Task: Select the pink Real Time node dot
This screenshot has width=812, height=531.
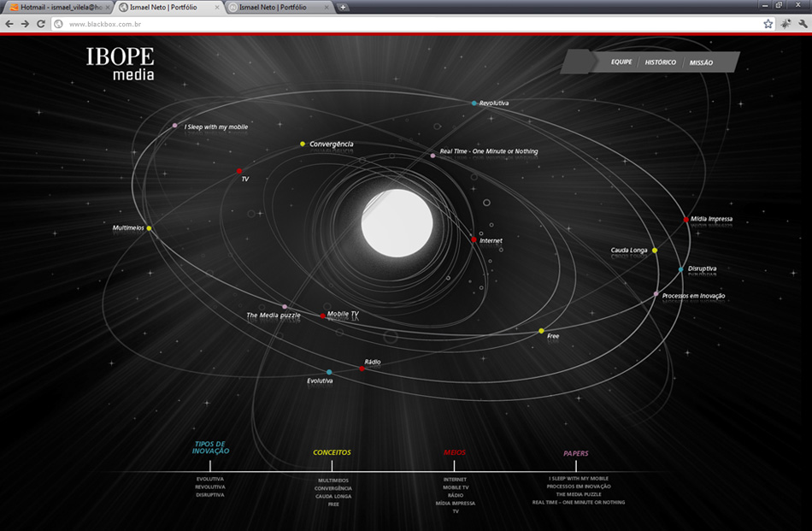Action: [x=433, y=156]
